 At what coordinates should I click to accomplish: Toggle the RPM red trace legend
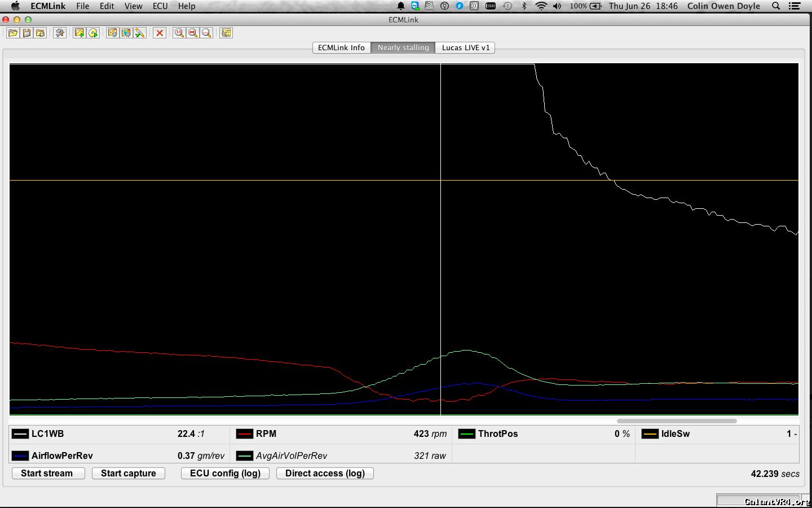point(245,434)
